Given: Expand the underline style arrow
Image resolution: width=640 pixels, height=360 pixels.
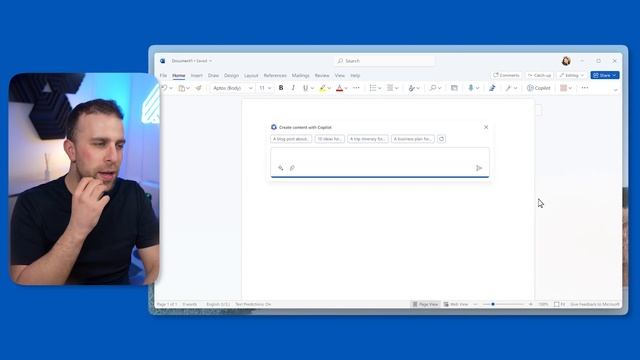Looking at the screenshot, I should pyautogui.click(x=312, y=88).
